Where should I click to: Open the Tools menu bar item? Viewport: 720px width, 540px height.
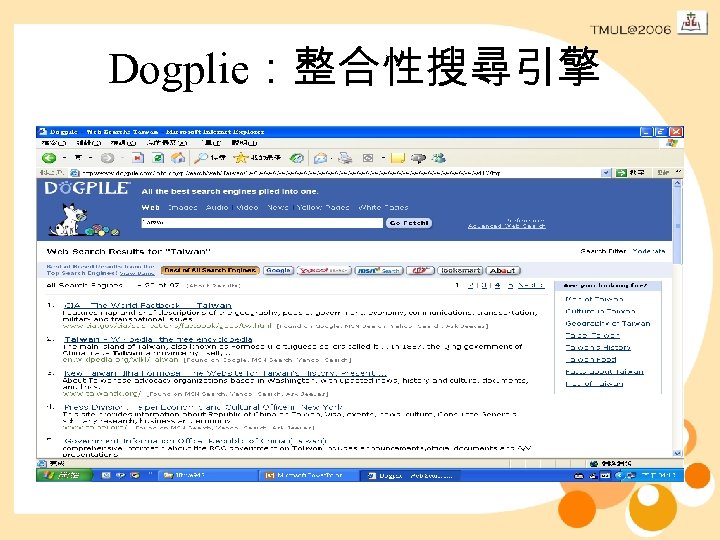pyautogui.click(x=211, y=143)
